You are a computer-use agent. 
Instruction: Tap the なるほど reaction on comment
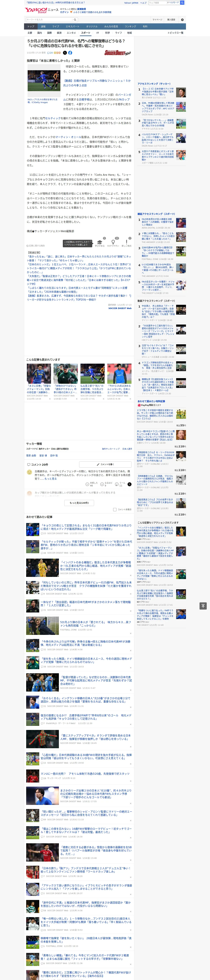(106, 484)
